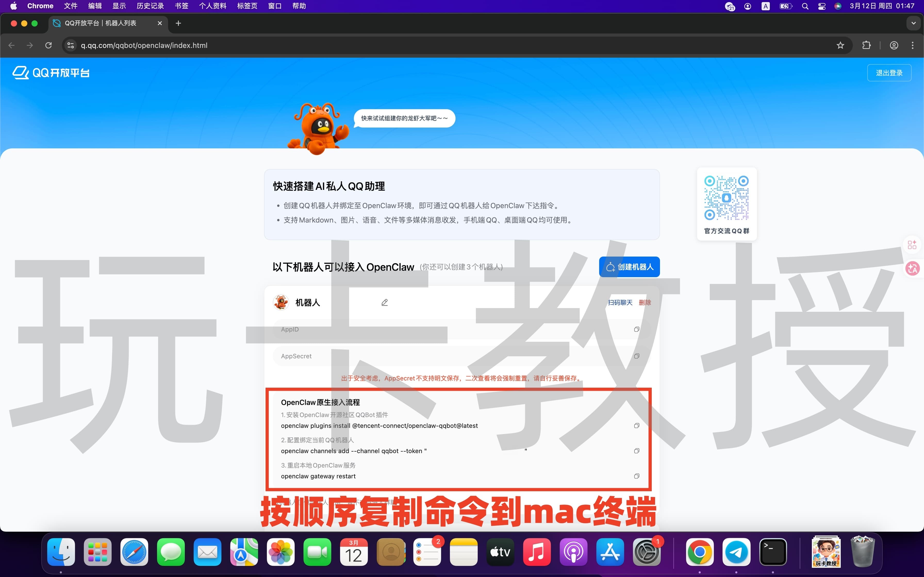The height and width of the screenshot is (577, 924).
Task: Toggle the bookmark star in address bar
Action: pyautogui.click(x=841, y=45)
